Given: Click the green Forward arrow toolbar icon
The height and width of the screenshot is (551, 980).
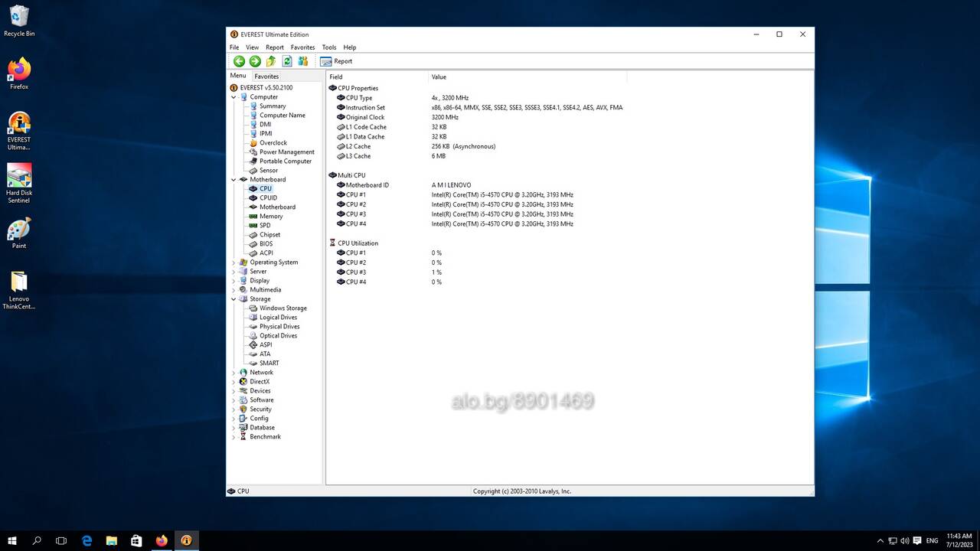Looking at the screenshot, I should tap(255, 61).
